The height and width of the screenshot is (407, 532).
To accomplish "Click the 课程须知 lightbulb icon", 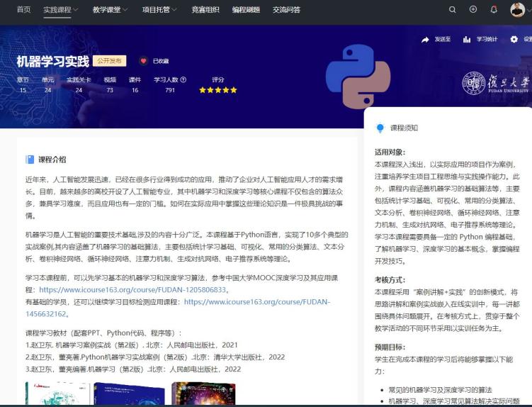I will (x=380, y=128).
